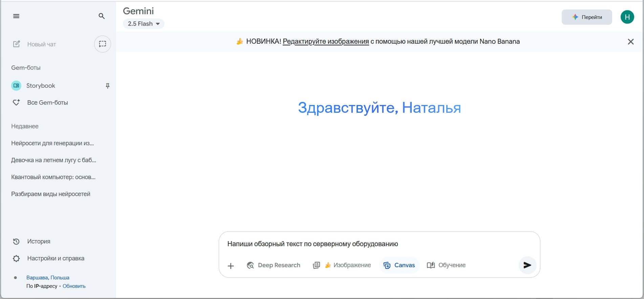Toggle the Canvas tool
Image resolution: width=644 pixels, height=299 pixels.
pos(399,265)
